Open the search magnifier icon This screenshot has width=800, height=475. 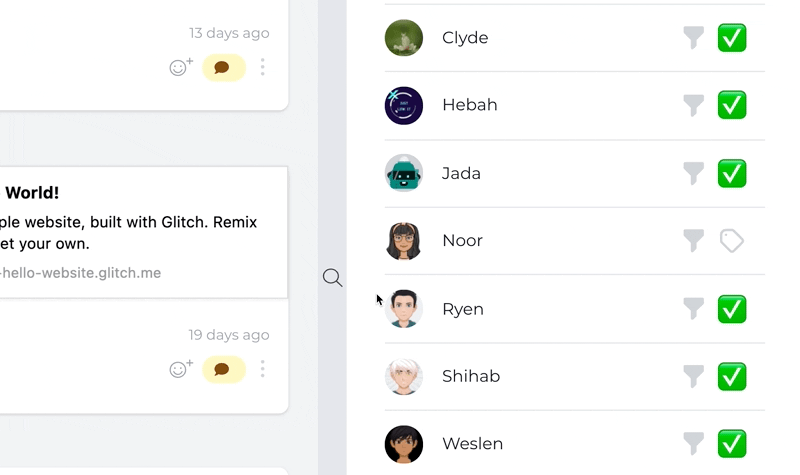[x=332, y=278]
